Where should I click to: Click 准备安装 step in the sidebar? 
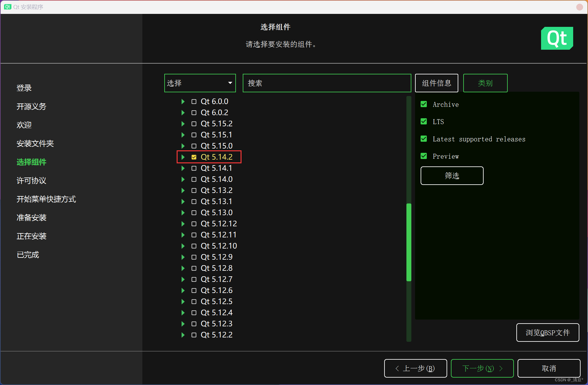click(x=31, y=218)
